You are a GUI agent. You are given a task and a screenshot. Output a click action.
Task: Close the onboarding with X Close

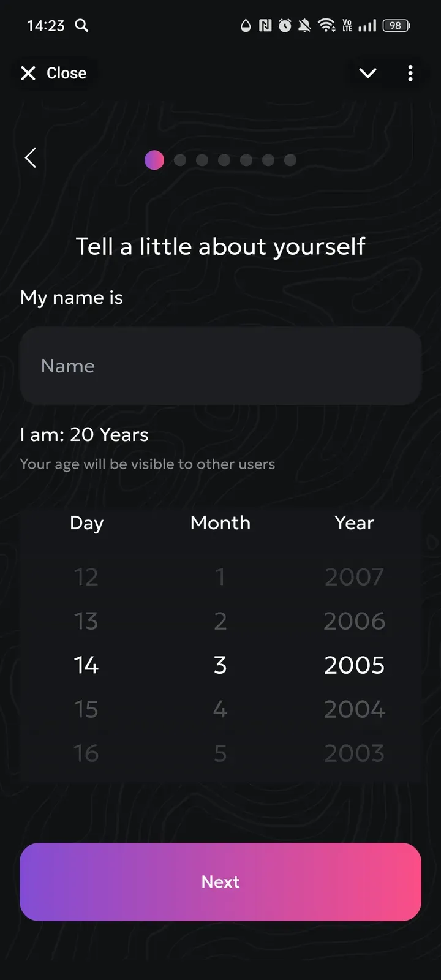[54, 73]
